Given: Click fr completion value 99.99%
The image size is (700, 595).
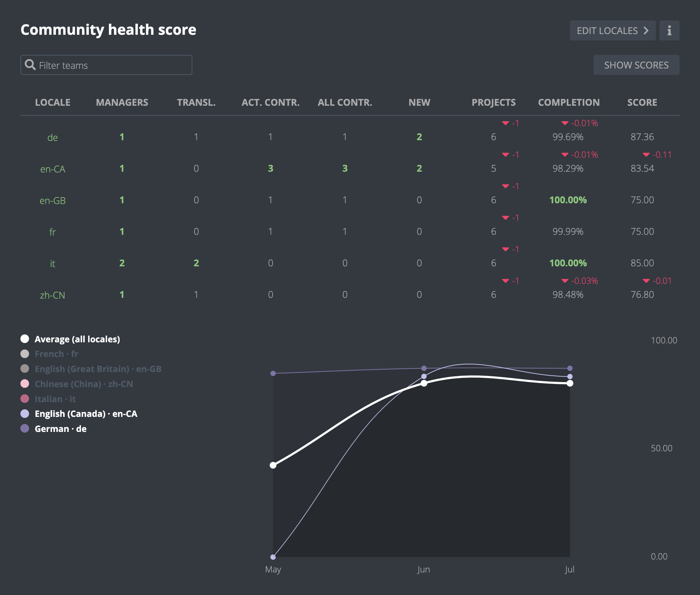Looking at the screenshot, I should (568, 232).
